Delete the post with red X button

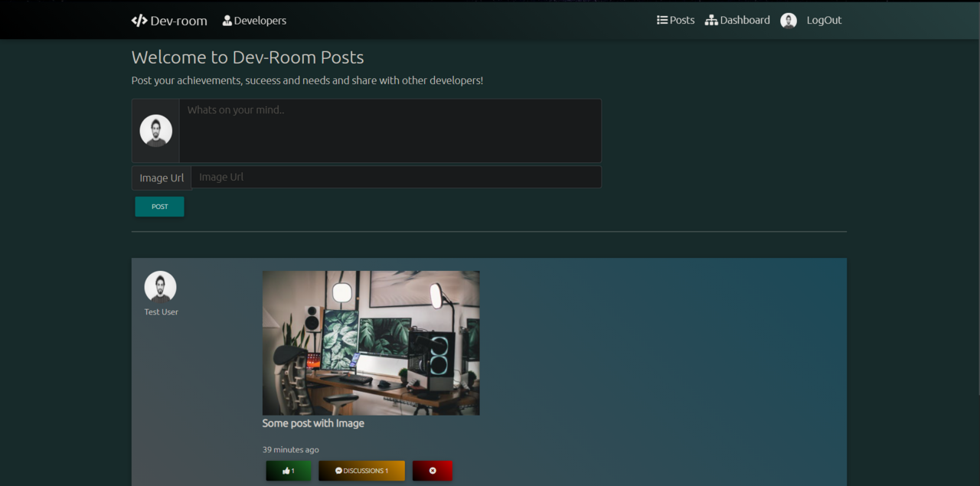pos(433,471)
